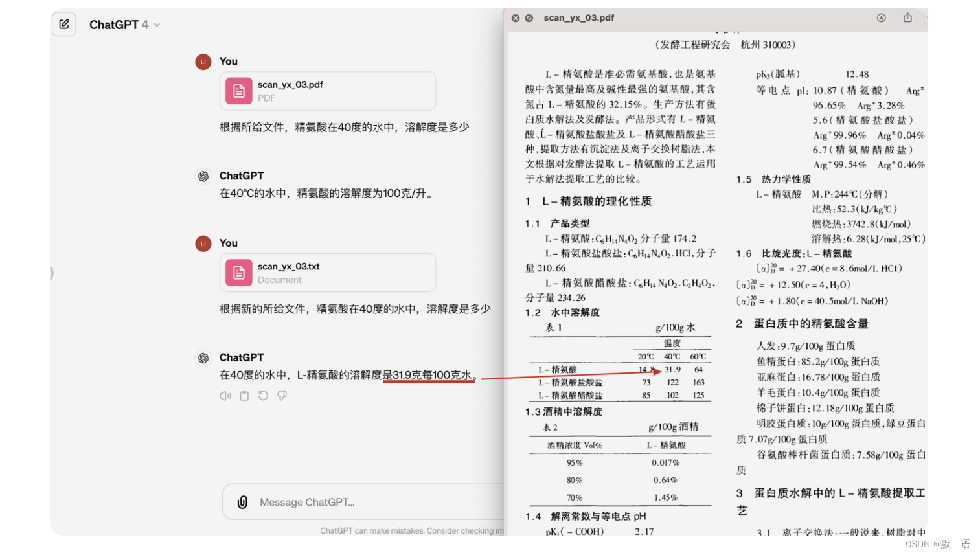Open Markup tool in the PDF preview

click(882, 18)
